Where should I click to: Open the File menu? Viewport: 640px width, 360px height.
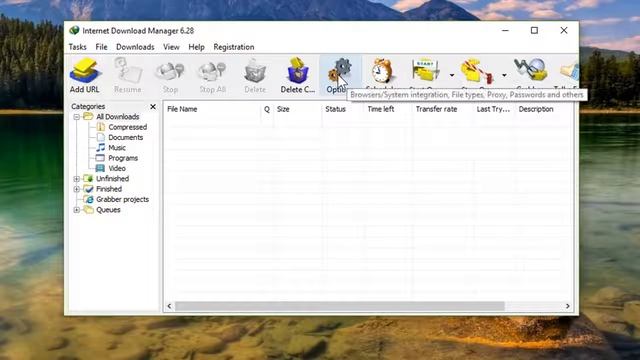click(101, 47)
